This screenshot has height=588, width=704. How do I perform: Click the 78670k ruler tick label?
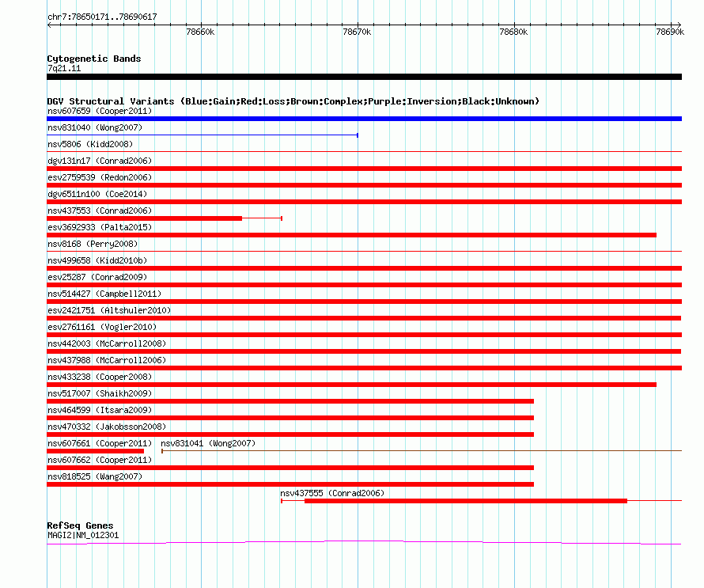pyautogui.click(x=357, y=32)
